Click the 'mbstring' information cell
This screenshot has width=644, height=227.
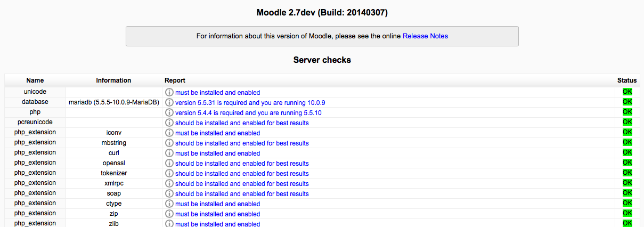coord(113,143)
